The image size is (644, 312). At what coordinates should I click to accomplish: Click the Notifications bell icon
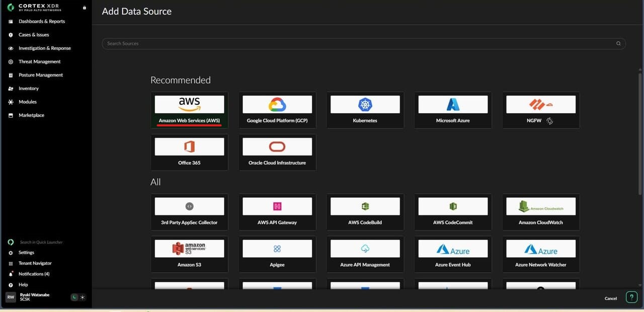tap(11, 274)
